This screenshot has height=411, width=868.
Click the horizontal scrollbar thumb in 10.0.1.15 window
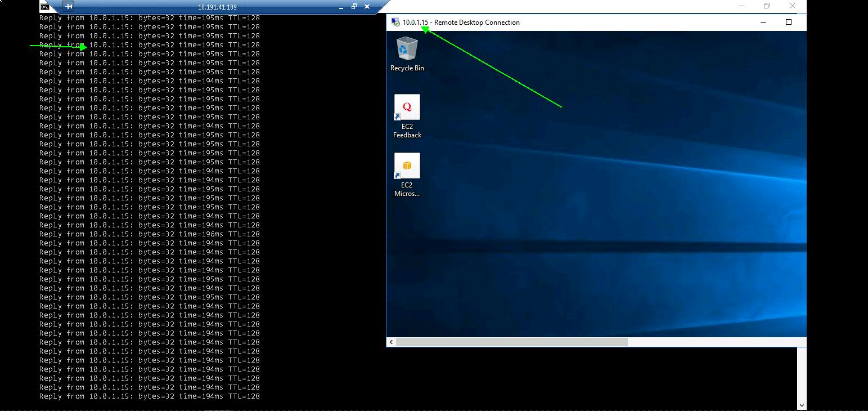click(512, 342)
